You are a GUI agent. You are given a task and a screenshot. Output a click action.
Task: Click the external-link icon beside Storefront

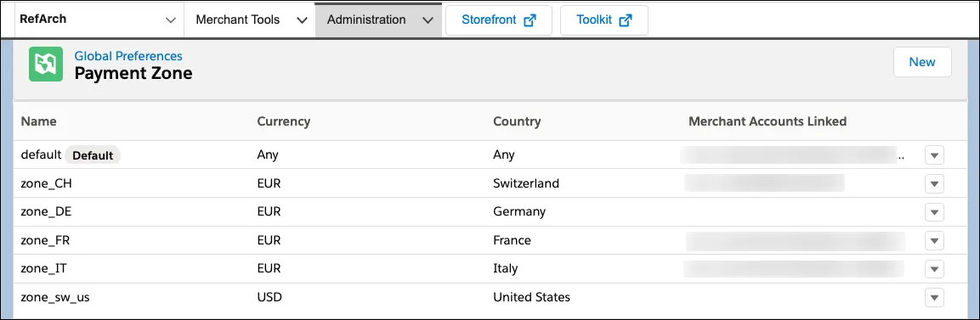530,20
